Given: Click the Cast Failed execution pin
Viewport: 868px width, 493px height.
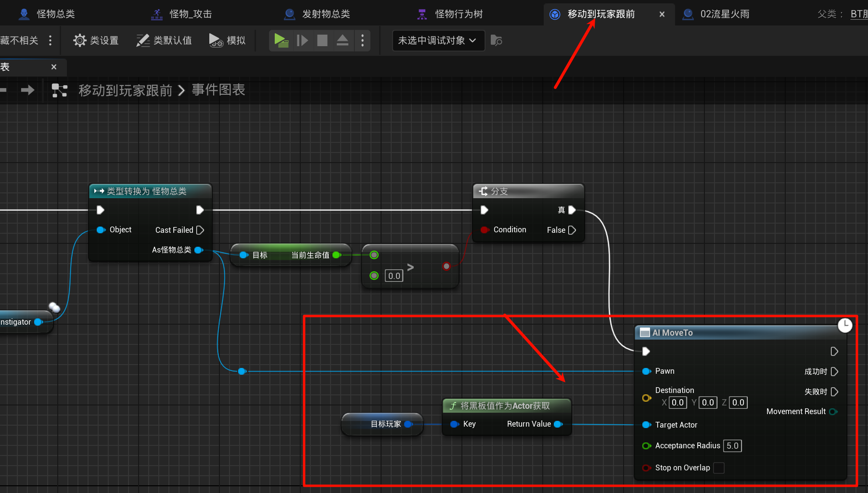Looking at the screenshot, I should pyautogui.click(x=200, y=230).
